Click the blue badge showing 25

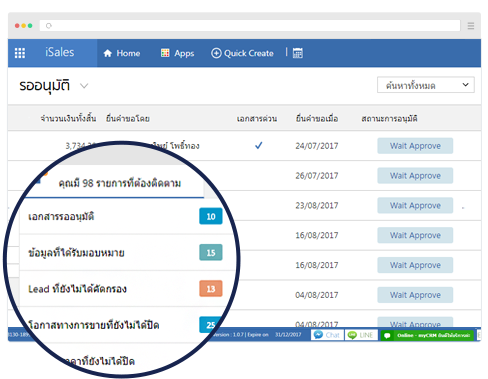click(x=210, y=325)
